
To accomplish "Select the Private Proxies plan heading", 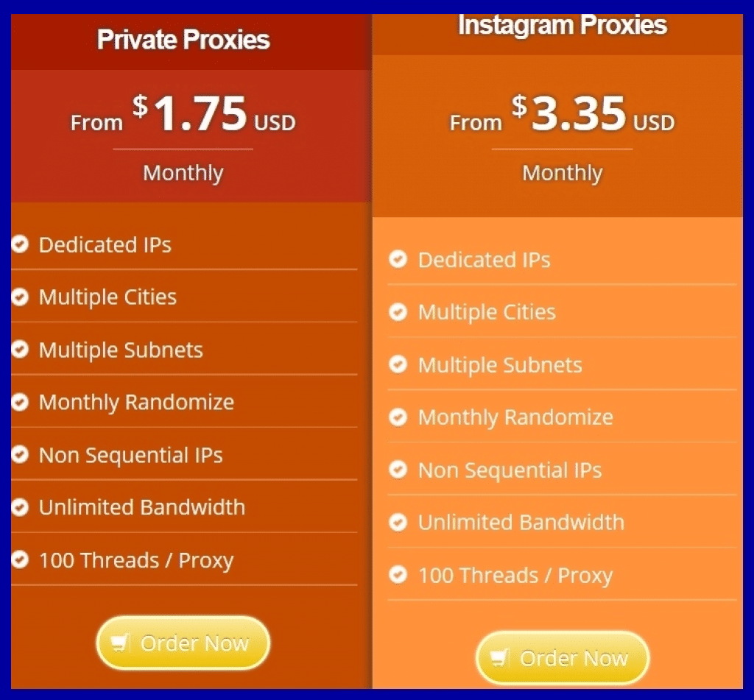I will click(183, 40).
